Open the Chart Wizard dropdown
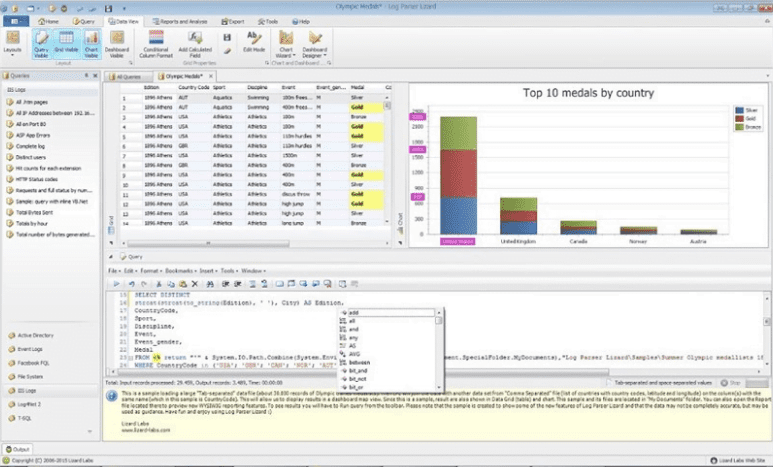The width and height of the screenshot is (773, 467). click(286, 44)
